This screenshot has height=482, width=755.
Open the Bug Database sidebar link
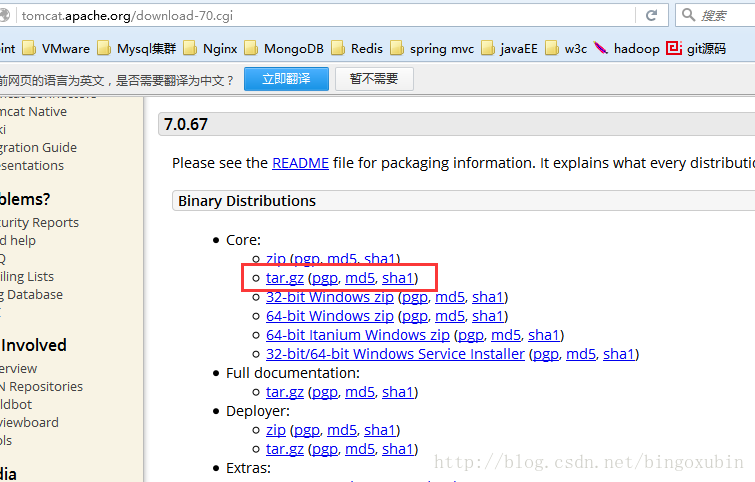31,295
